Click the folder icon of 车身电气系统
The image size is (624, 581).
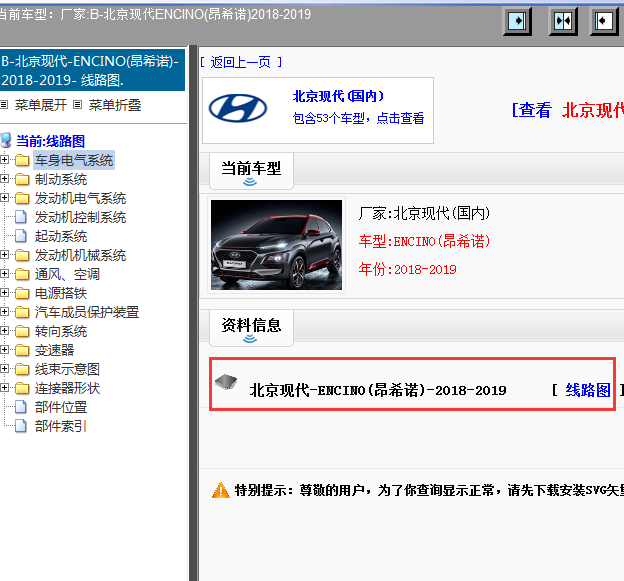[x=22, y=160]
